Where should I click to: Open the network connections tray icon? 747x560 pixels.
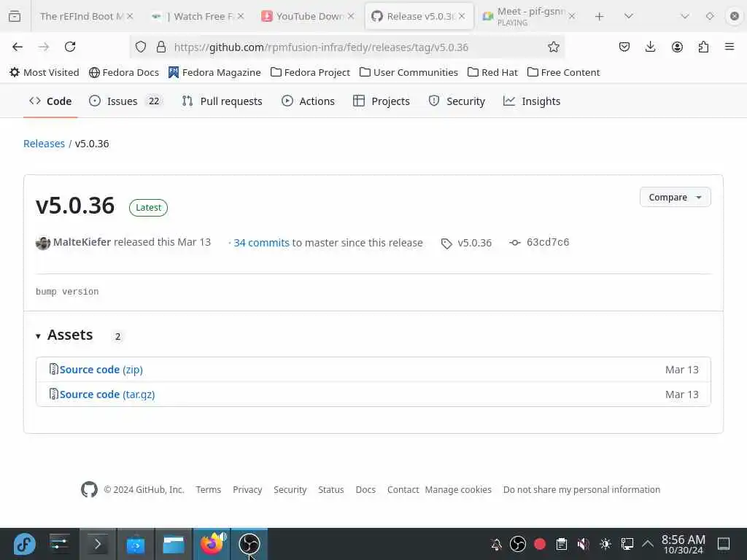tap(627, 544)
